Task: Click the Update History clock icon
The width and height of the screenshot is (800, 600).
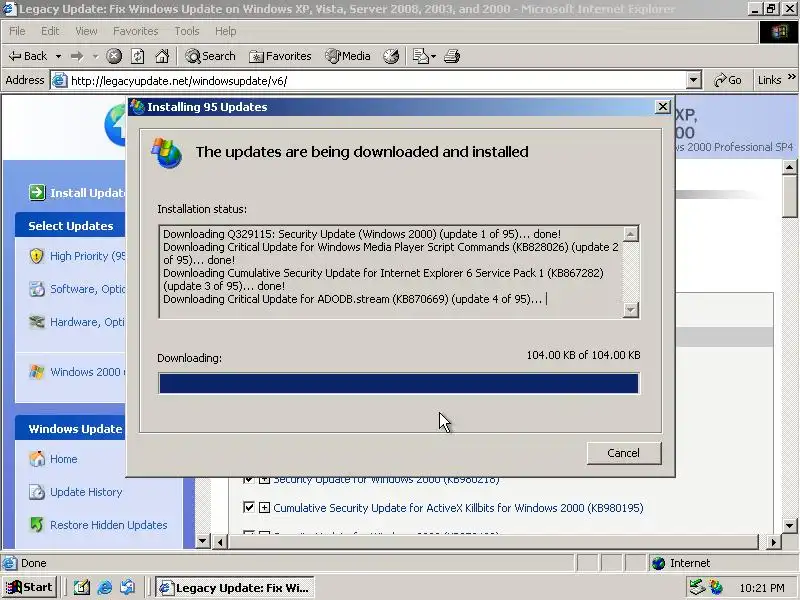Action: pyautogui.click(x=37, y=492)
